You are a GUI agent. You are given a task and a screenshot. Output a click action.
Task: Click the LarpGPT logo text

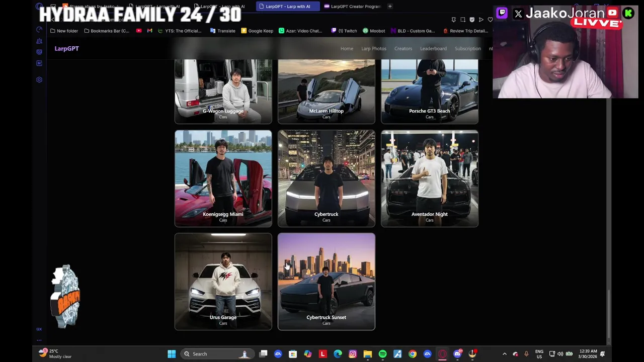[66, 49]
